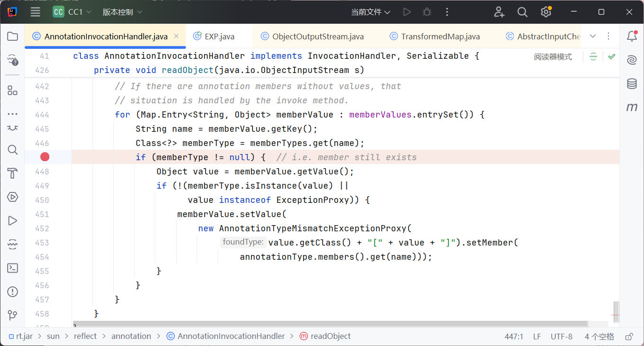Toggle the read-only lock in status bar
The width and height of the screenshot is (644, 346).
(629, 337)
